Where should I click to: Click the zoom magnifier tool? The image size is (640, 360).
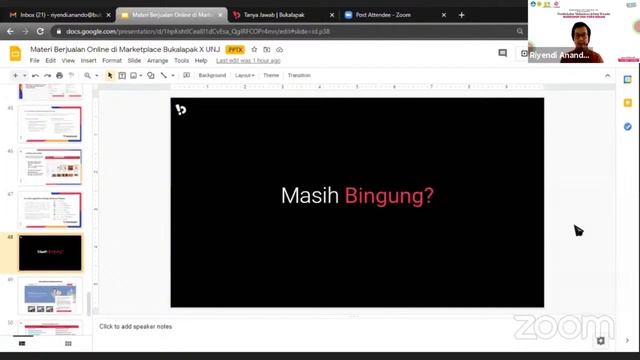tap(87, 76)
